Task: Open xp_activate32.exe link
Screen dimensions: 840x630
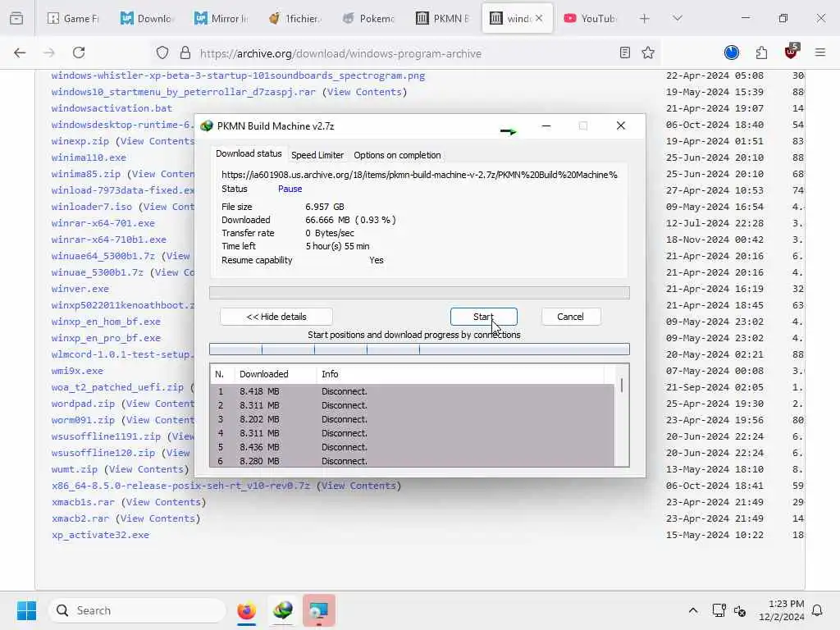Action: 101,535
